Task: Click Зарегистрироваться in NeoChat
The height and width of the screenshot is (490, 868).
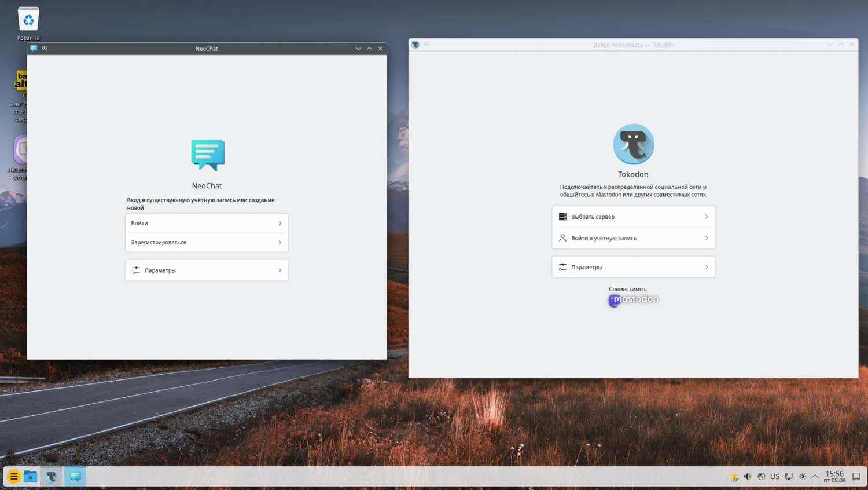Action: pyautogui.click(x=207, y=243)
